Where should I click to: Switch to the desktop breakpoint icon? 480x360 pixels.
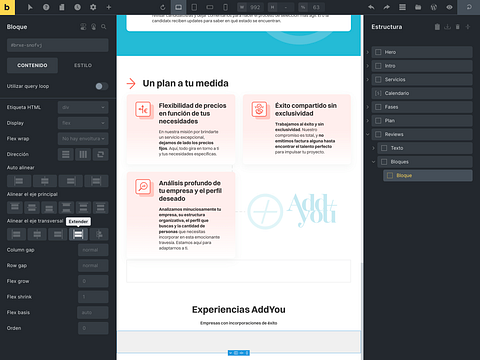point(178,7)
